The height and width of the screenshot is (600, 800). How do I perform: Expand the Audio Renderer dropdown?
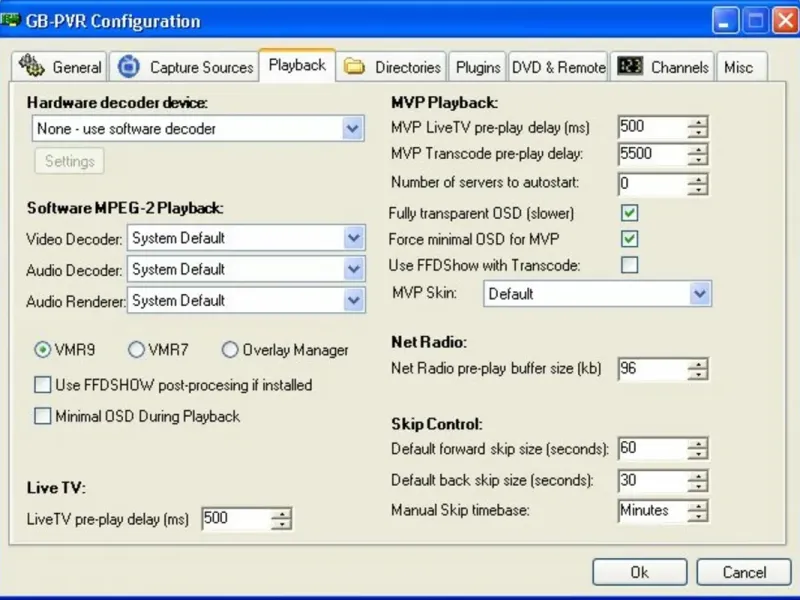354,300
